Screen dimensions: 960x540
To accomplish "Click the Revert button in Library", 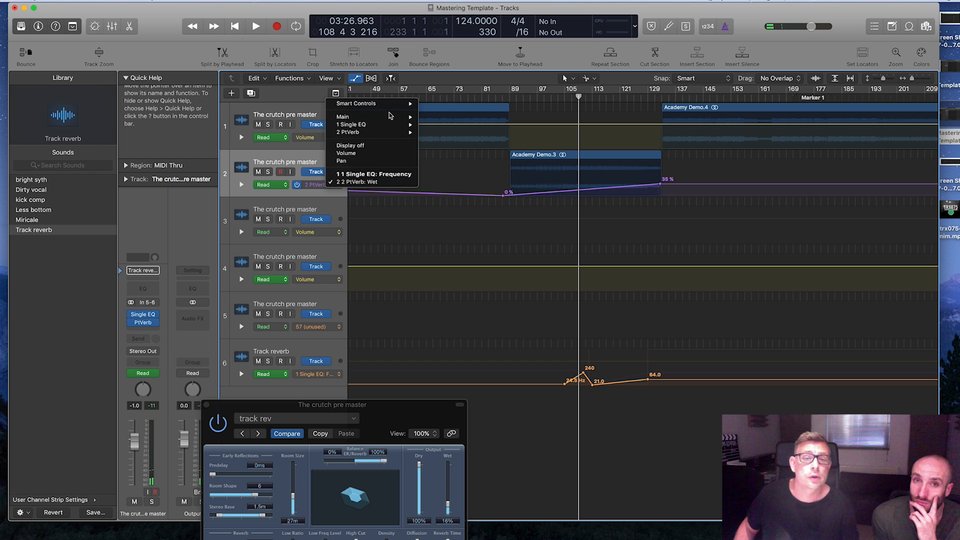I will (x=53, y=512).
